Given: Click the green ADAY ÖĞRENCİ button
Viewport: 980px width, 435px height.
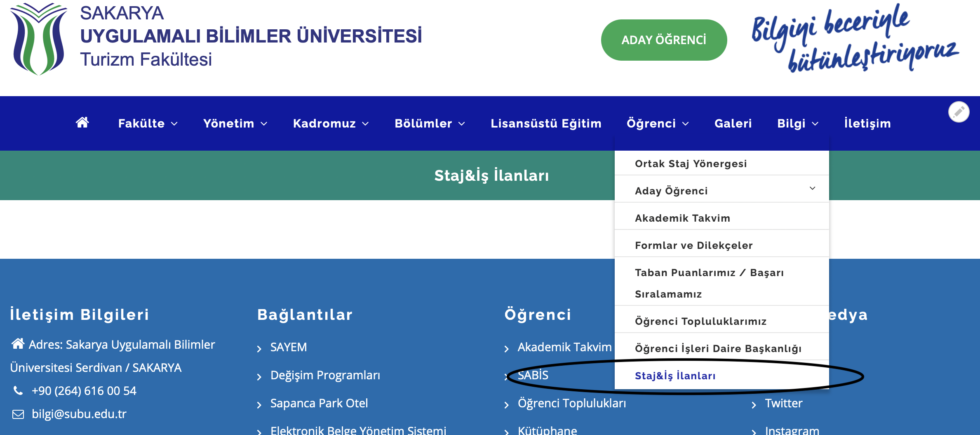Looking at the screenshot, I should point(664,40).
